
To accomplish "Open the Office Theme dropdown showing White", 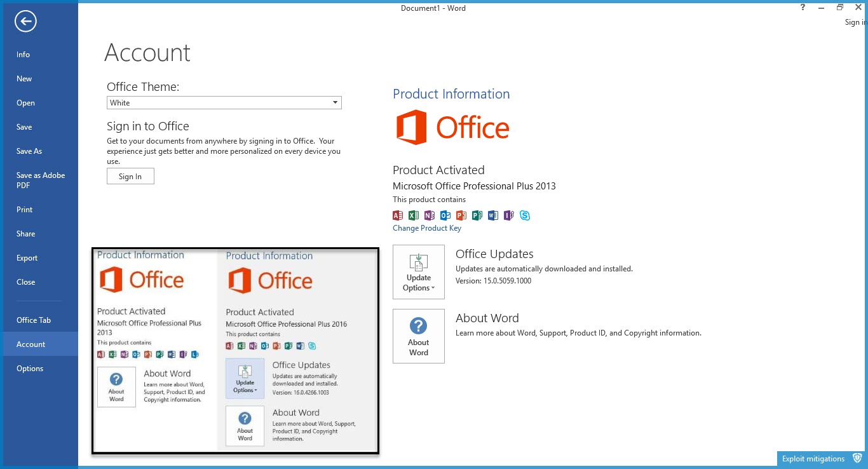I will click(x=224, y=103).
